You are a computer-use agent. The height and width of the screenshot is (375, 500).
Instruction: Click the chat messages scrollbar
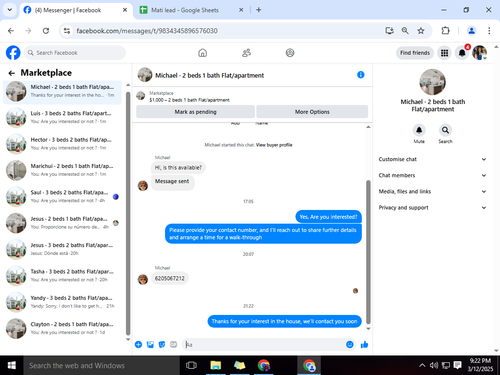pos(368,252)
